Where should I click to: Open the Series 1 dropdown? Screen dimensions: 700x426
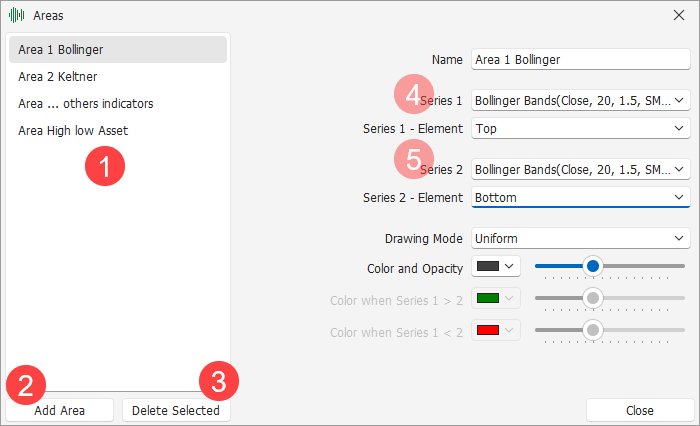click(581, 100)
